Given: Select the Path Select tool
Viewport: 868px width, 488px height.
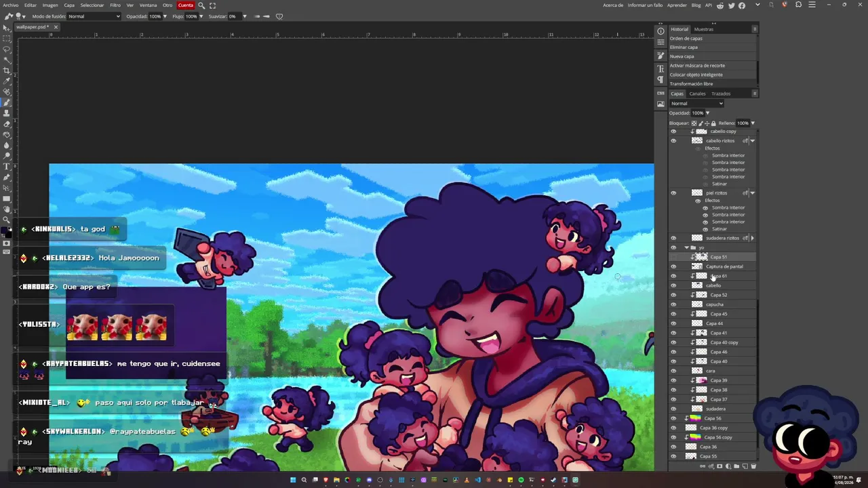Looking at the screenshot, I should pos(7,188).
